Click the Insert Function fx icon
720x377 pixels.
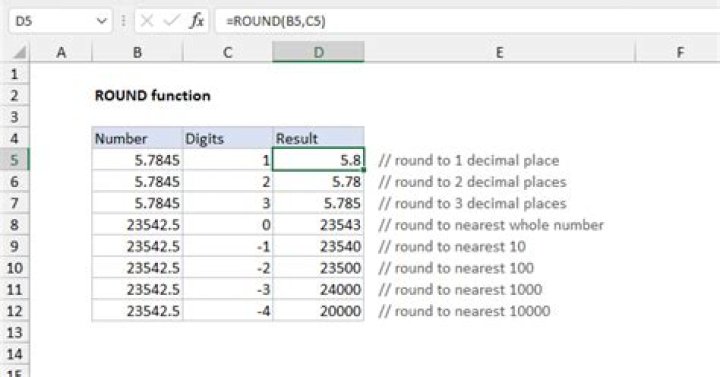click(197, 21)
